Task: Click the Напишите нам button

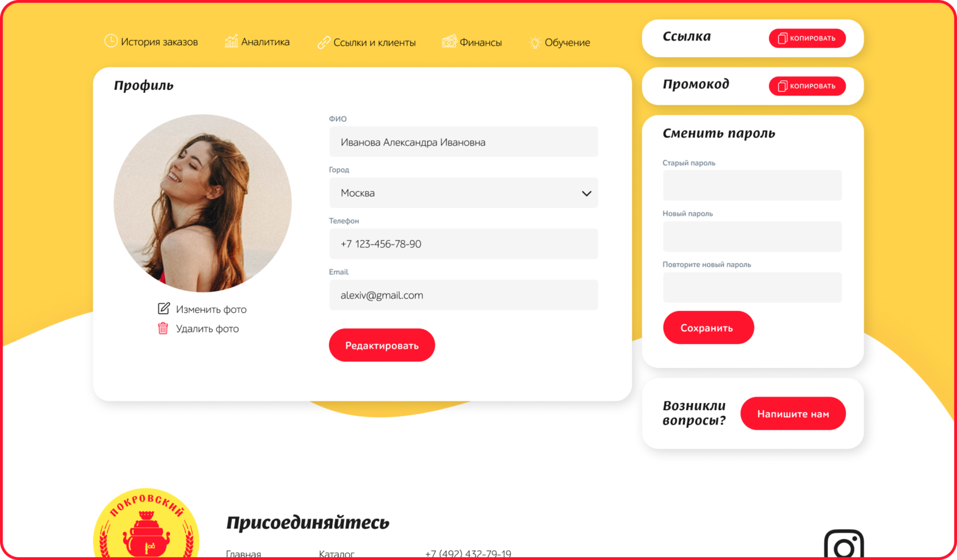Action: 793,414
